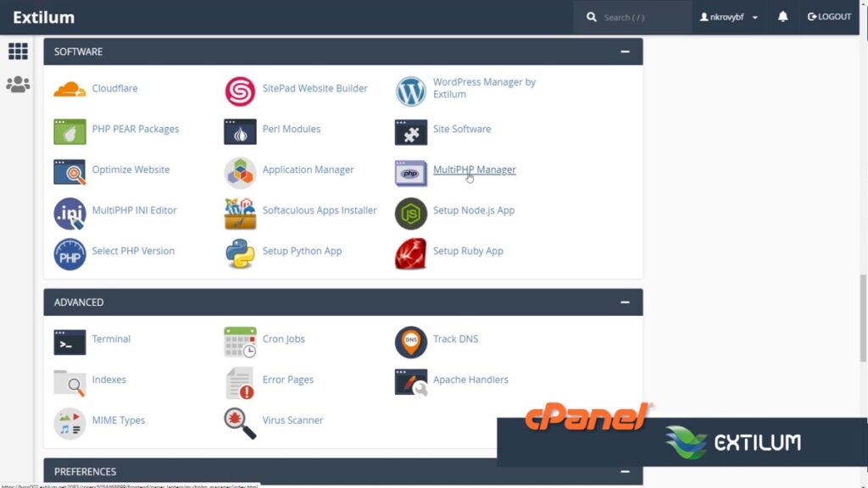The width and height of the screenshot is (868, 488).
Task: Click the Softaculous Apps Installer link
Action: click(x=320, y=210)
